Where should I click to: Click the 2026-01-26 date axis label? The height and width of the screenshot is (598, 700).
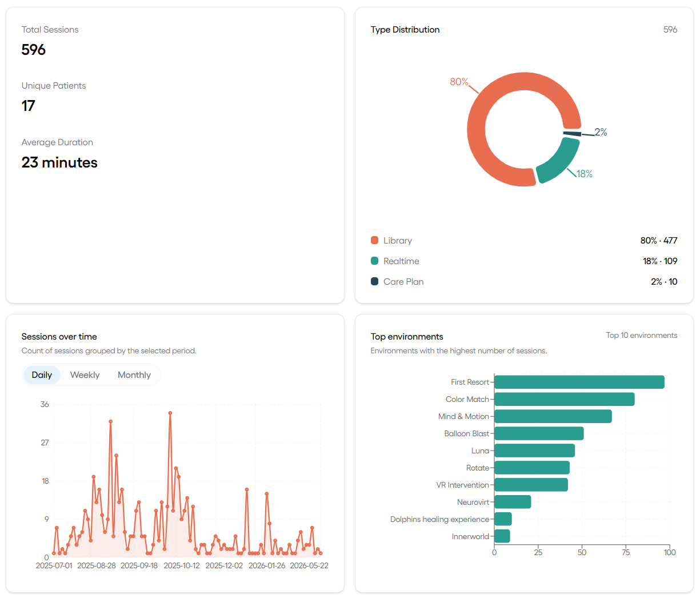[267, 565]
